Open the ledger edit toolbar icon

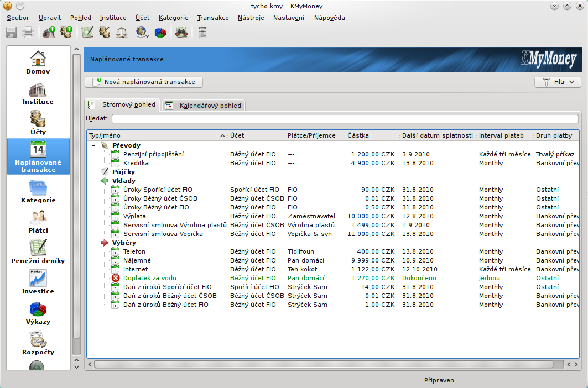(x=87, y=33)
